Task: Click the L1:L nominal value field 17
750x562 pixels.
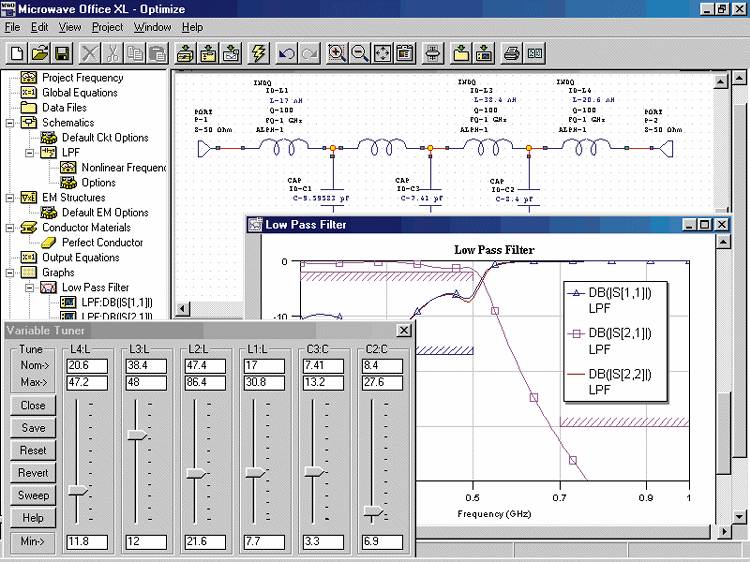Action: (x=264, y=366)
